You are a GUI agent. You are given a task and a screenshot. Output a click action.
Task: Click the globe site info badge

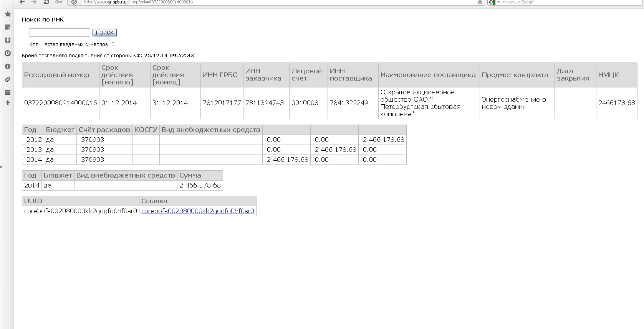pyautogui.click(x=74, y=2)
